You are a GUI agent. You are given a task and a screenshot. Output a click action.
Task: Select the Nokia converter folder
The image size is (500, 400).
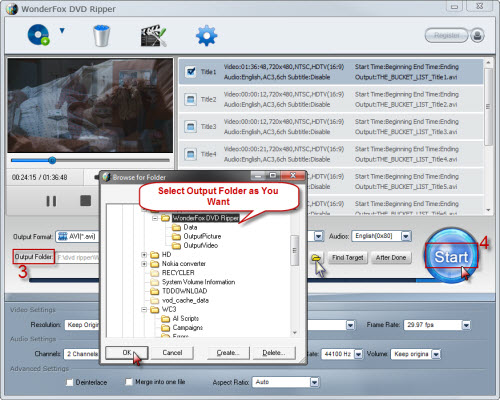184,264
